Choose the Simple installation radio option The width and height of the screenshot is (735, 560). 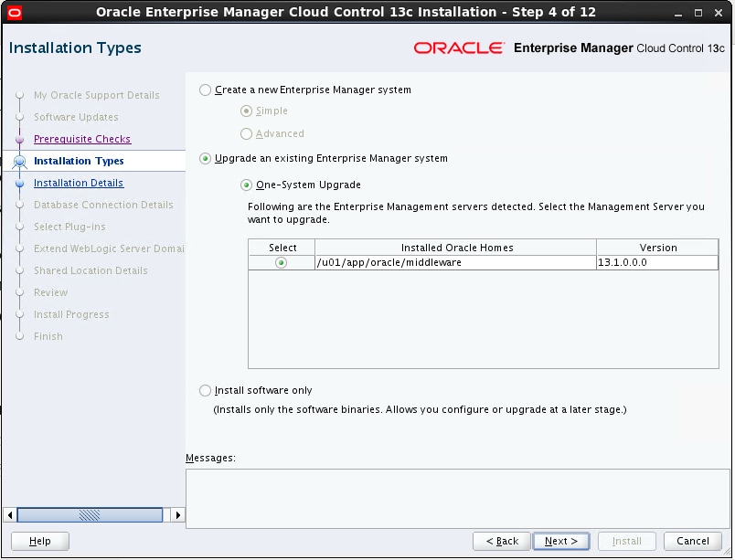(246, 111)
